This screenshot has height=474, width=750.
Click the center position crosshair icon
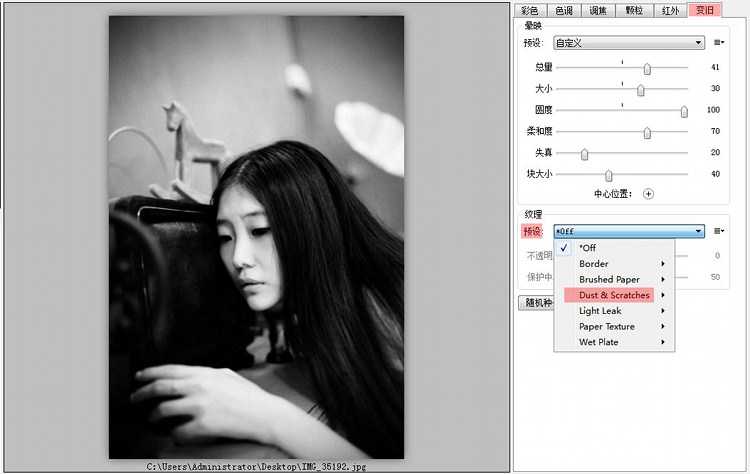pyautogui.click(x=648, y=194)
